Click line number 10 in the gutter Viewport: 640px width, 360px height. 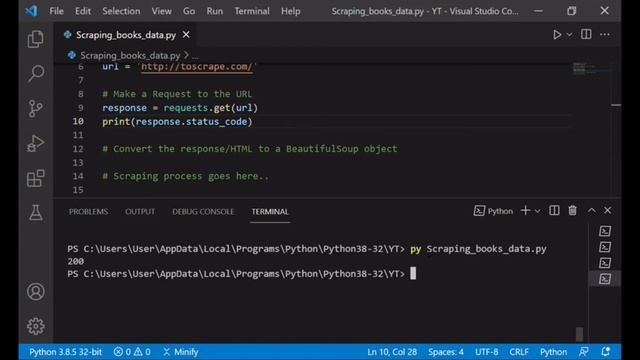click(78, 121)
